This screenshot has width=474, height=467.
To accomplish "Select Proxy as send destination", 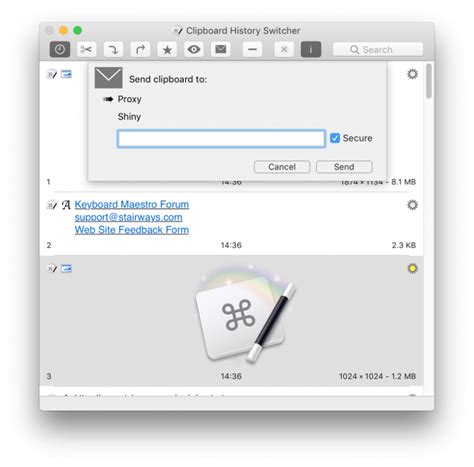I will click(x=129, y=99).
